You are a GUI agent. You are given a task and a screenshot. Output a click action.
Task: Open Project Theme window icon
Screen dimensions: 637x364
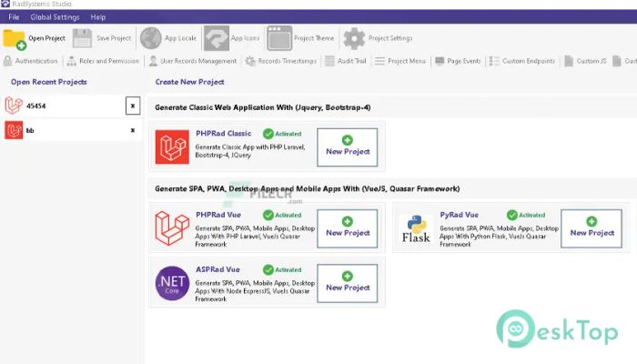pyautogui.click(x=278, y=38)
